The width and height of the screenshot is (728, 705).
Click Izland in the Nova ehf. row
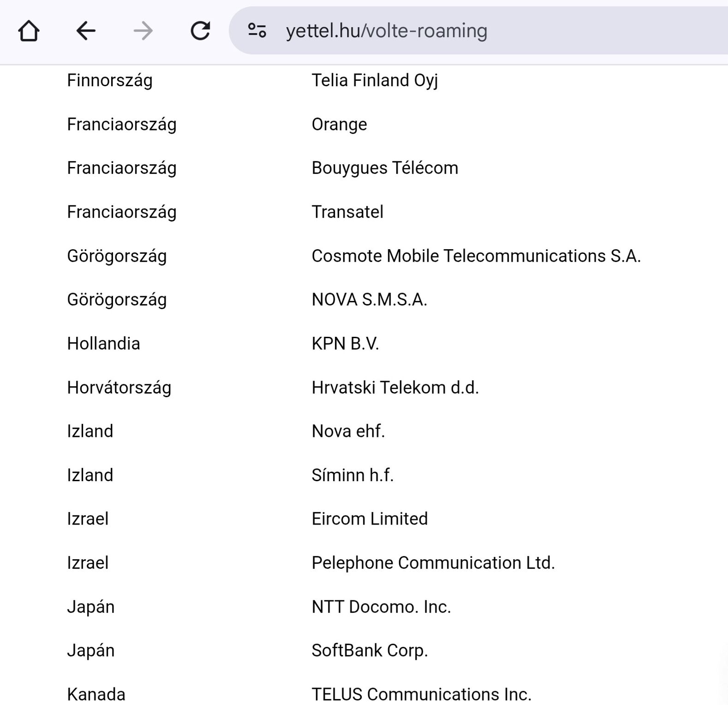[x=90, y=431]
